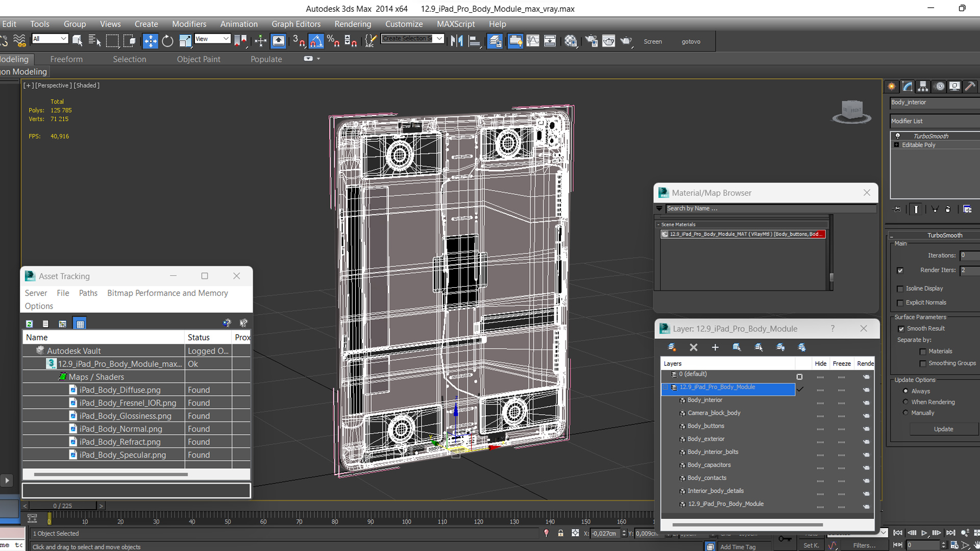The width and height of the screenshot is (980, 551).
Task: Open Key Filters button
Action: [864, 545]
